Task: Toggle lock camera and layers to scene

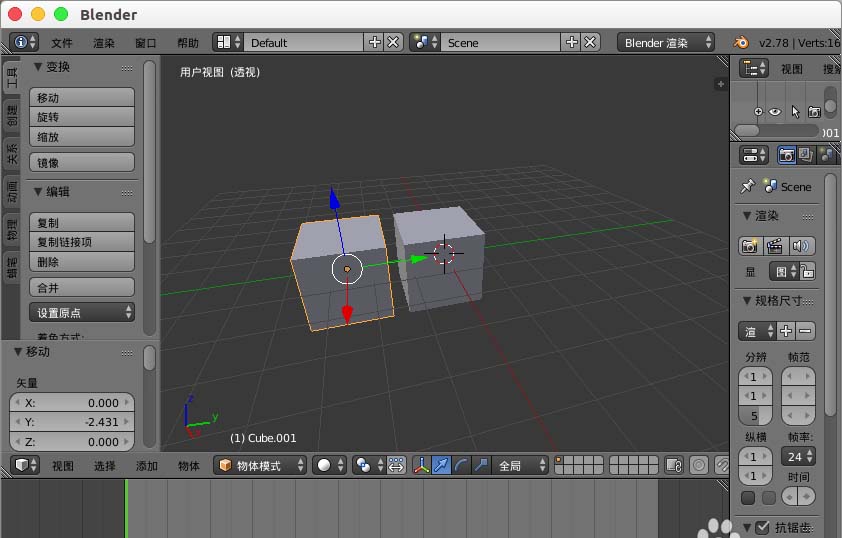Action: click(x=674, y=465)
